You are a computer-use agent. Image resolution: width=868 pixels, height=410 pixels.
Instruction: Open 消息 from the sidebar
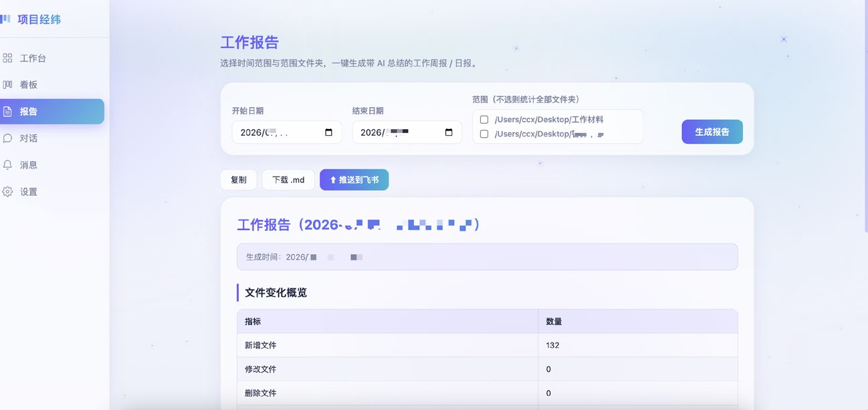tap(52, 165)
